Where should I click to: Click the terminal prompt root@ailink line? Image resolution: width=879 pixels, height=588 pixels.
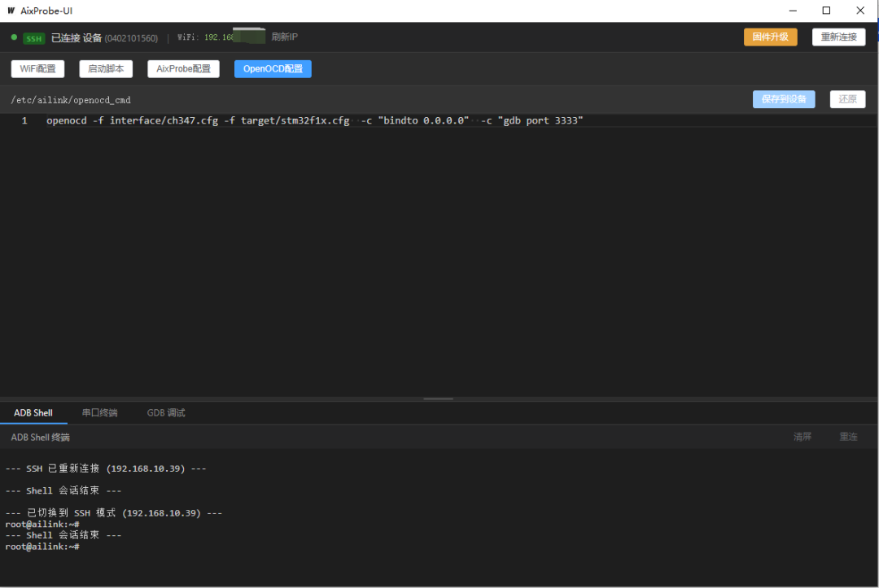click(x=42, y=547)
